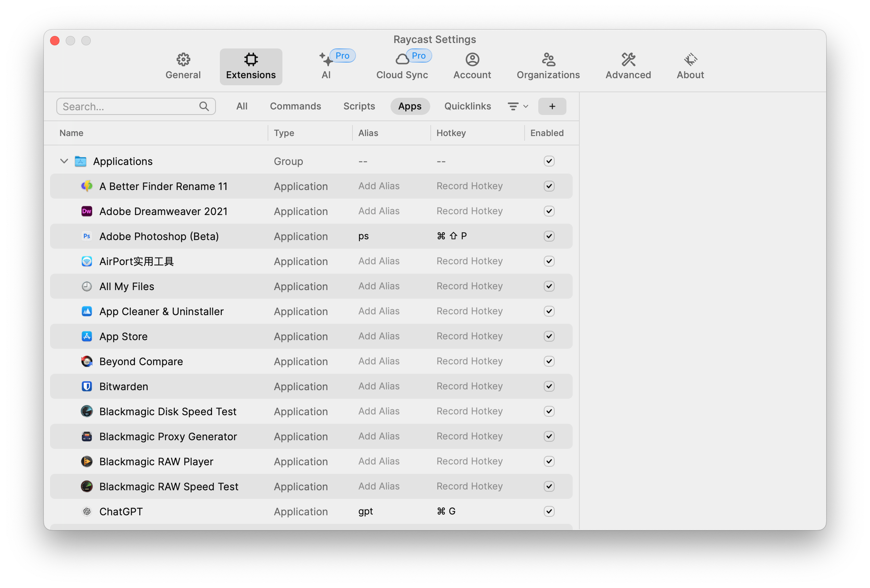Click the All My Files clock icon
Screen dimensions: 870x588
click(x=86, y=286)
